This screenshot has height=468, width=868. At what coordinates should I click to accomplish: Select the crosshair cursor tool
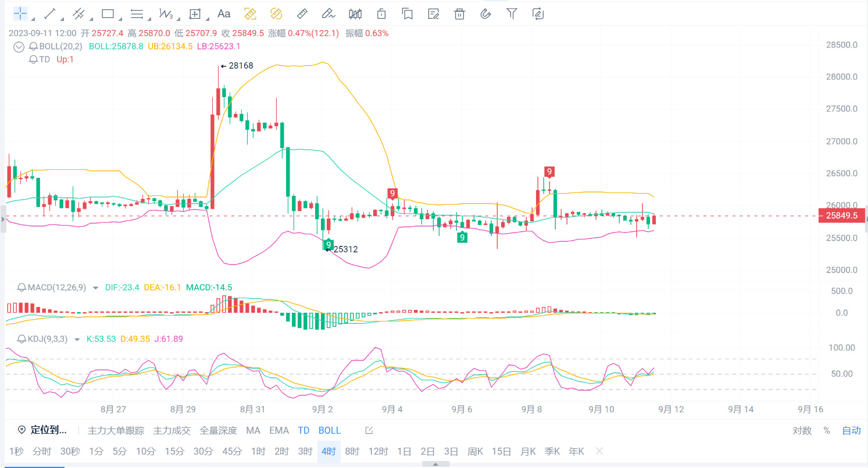coord(21,13)
